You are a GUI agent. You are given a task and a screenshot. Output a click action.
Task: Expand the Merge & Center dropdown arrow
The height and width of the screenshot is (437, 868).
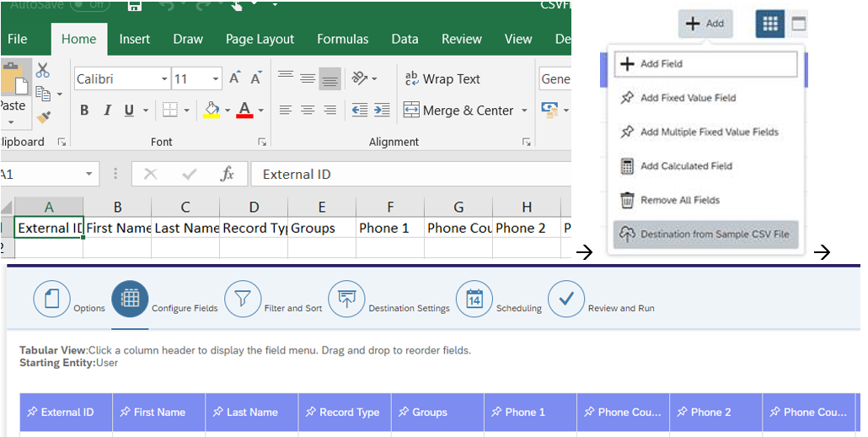pos(524,111)
